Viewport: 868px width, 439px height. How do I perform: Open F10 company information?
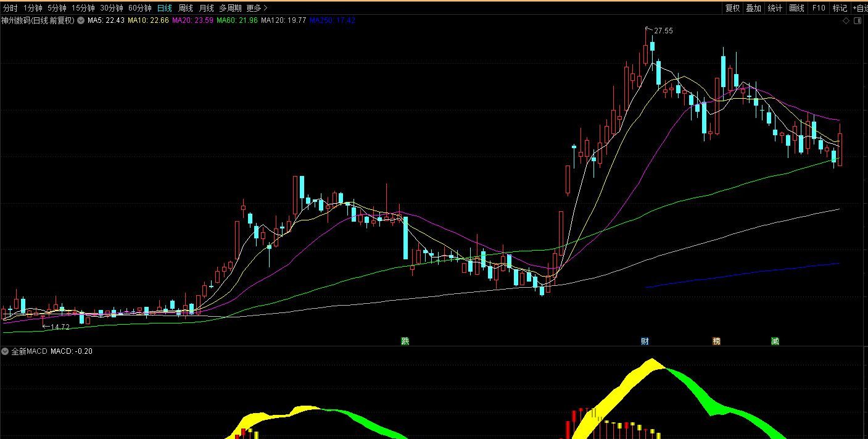[819, 8]
